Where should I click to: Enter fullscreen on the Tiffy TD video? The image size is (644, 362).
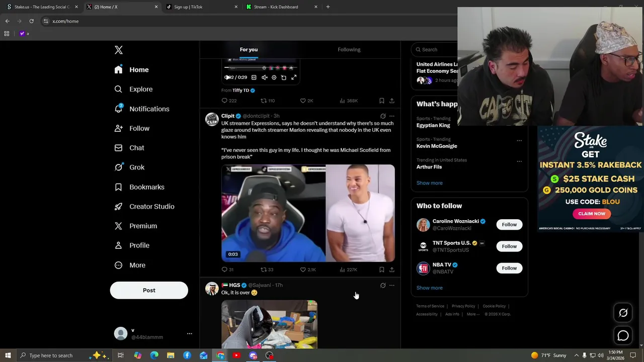point(294,77)
